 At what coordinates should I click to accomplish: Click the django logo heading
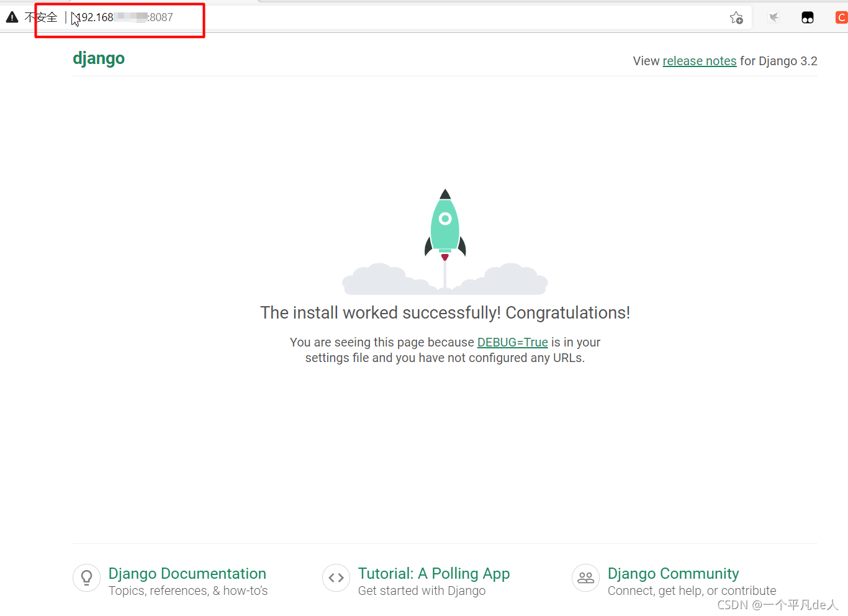pyautogui.click(x=99, y=58)
